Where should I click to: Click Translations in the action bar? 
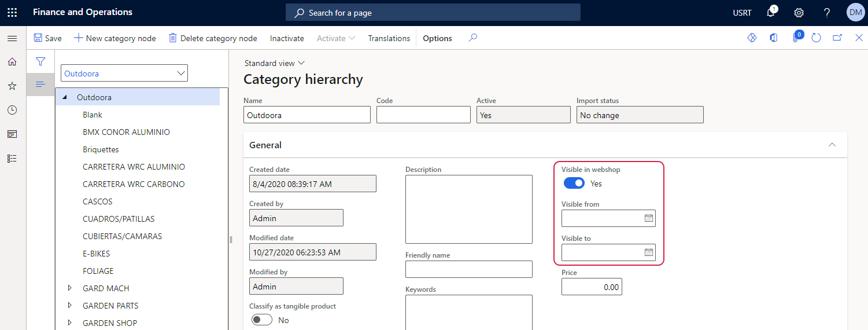[389, 38]
